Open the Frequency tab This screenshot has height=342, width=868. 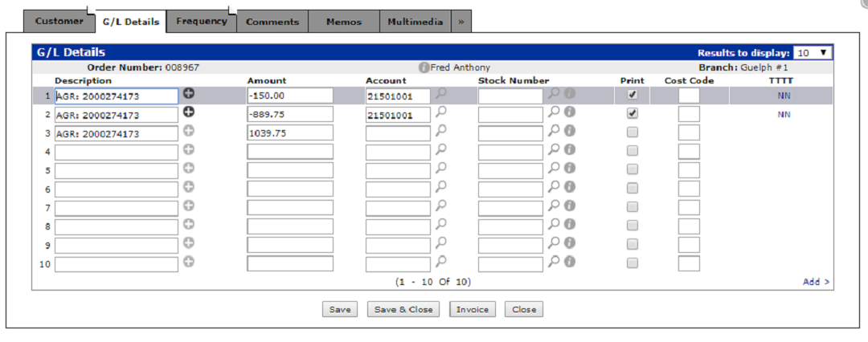[202, 22]
